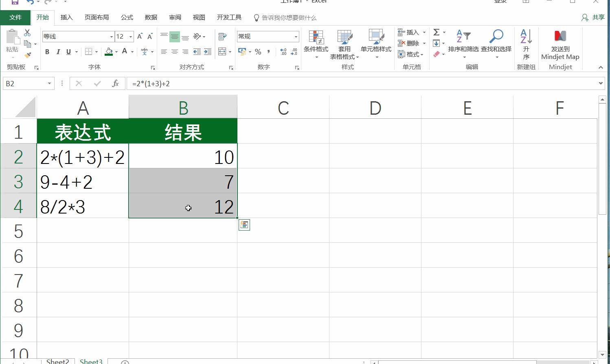Image resolution: width=610 pixels, height=364 pixels.
Task: Open the number format 常规 dropdown
Action: click(296, 36)
